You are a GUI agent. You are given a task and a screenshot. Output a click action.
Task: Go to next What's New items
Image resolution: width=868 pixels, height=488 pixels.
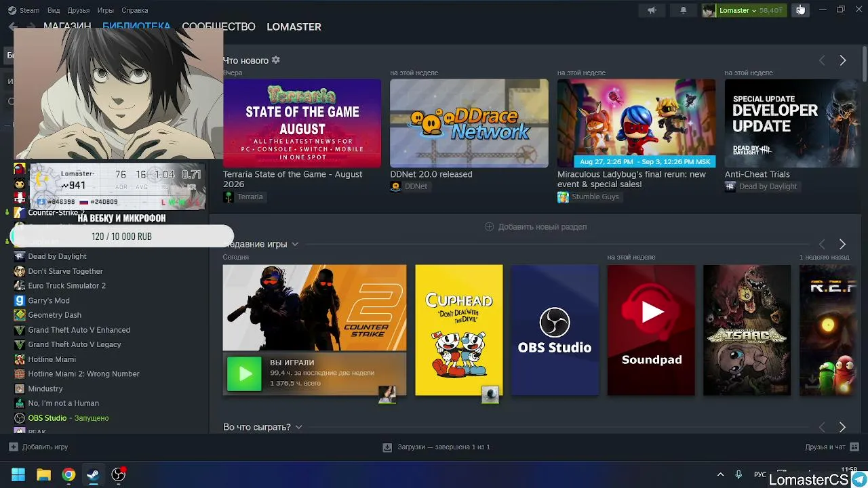(x=843, y=60)
